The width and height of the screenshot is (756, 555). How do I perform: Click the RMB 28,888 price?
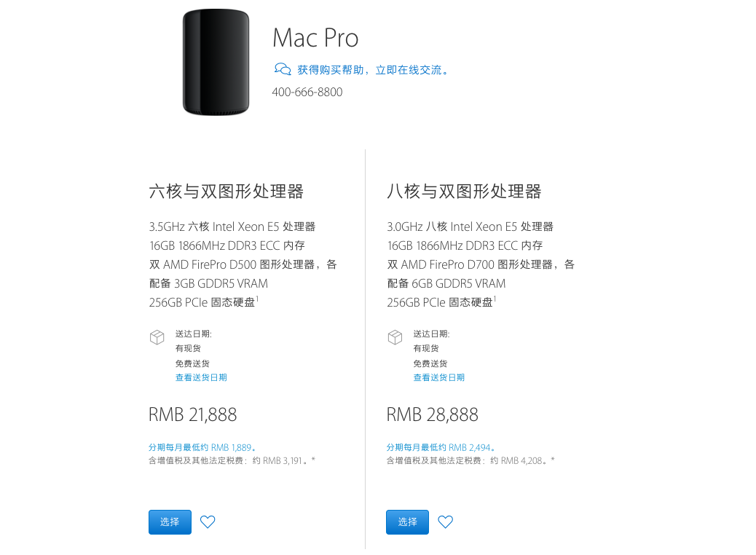(433, 414)
